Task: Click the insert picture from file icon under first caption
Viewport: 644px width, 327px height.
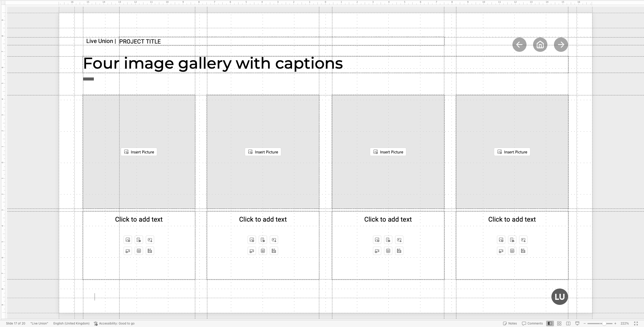Action: pyautogui.click(x=128, y=239)
